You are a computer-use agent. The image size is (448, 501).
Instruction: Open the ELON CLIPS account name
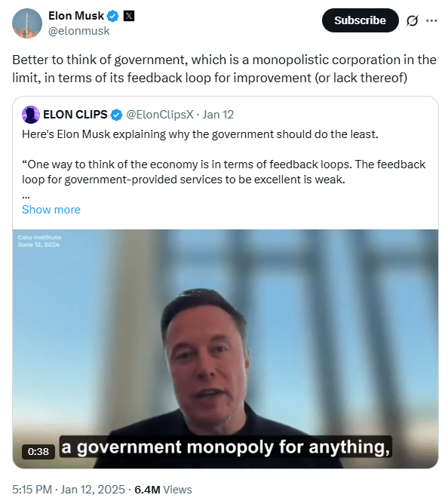click(x=75, y=115)
